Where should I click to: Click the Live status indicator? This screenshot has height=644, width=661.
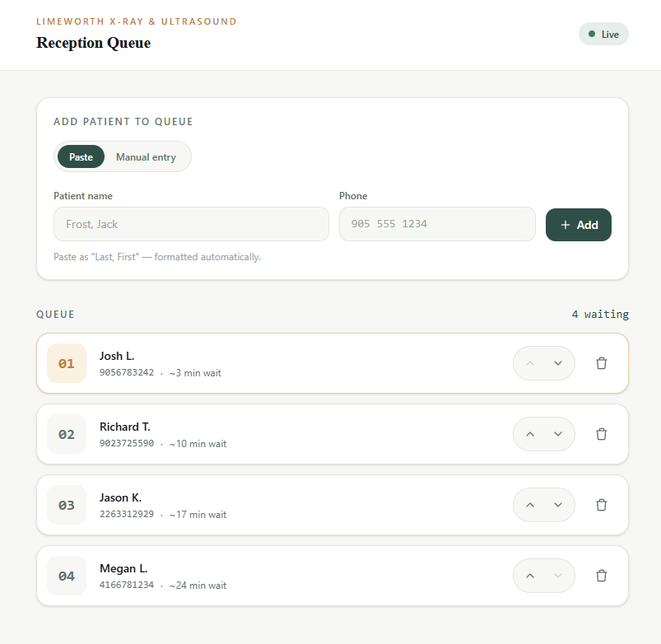pos(603,34)
